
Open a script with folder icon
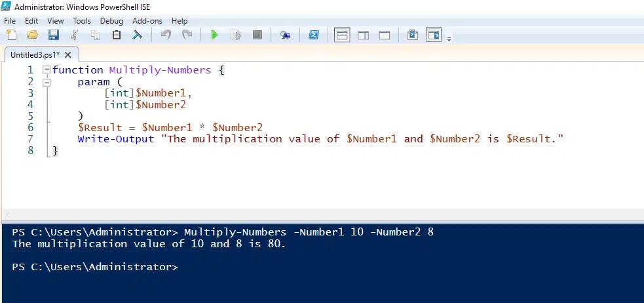33,35
